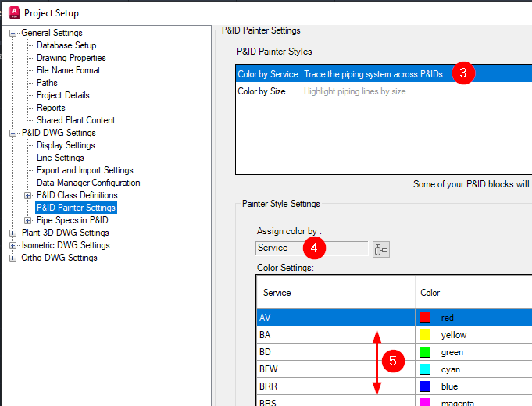Image resolution: width=532 pixels, height=406 pixels.
Task: Select the BRR service row
Action: (336, 386)
